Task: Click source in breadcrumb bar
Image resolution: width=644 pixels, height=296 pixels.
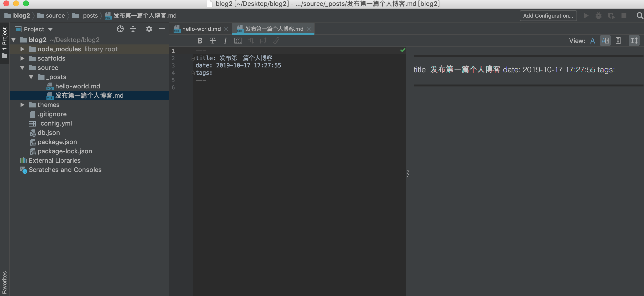Action: [51, 15]
